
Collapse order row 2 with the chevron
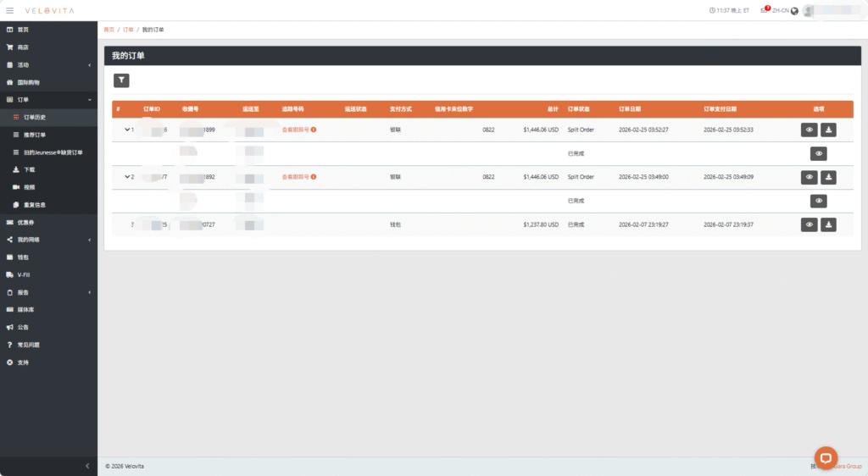(127, 177)
